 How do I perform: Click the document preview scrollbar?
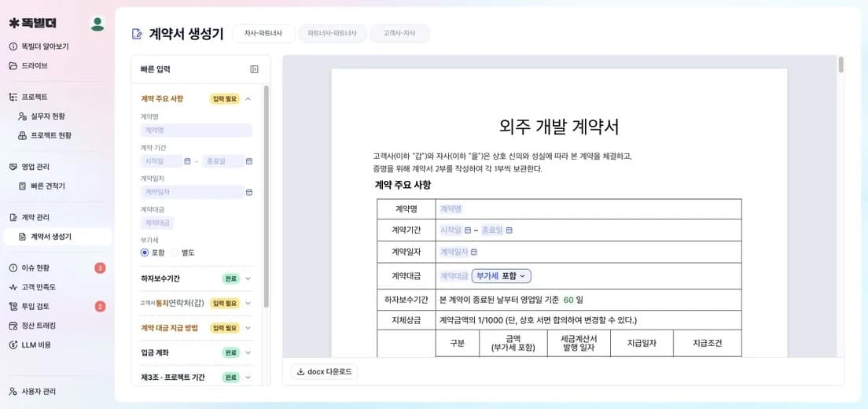pyautogui.click(x=841, y=64)
